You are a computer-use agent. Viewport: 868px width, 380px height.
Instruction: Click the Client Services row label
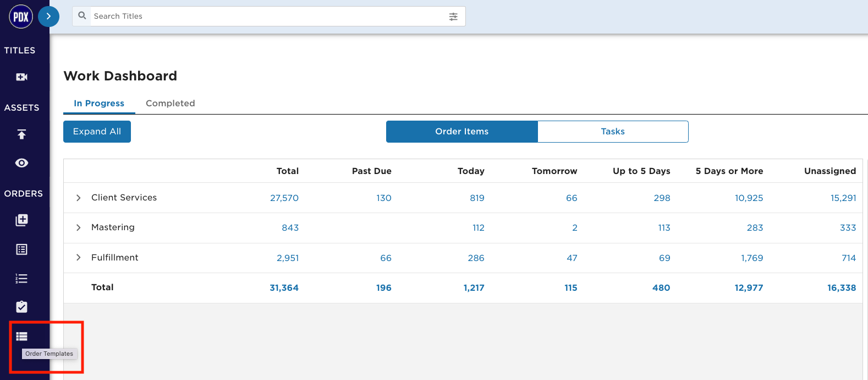124,198
